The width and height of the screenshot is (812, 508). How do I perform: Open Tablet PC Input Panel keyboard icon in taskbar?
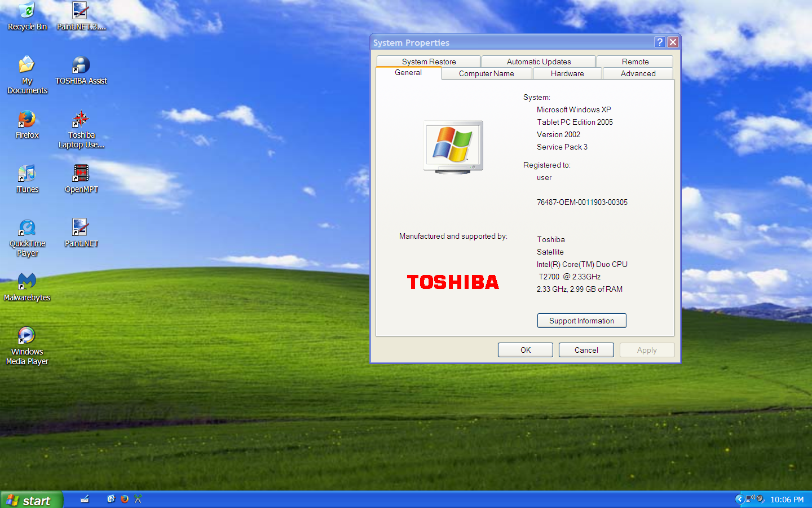(x=85, y=499)
